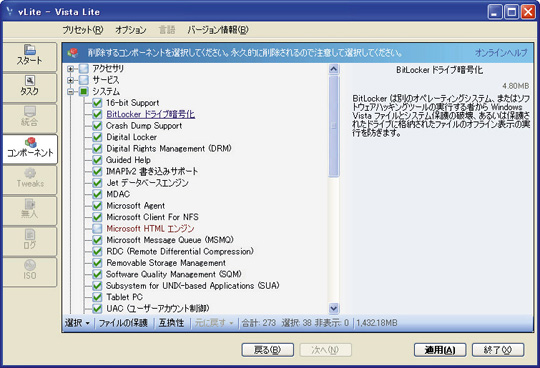Click the tree scrollbar thumb
The height and width of the screenshot is (368, 540).
pyautogui.click(x=334, y=126)
